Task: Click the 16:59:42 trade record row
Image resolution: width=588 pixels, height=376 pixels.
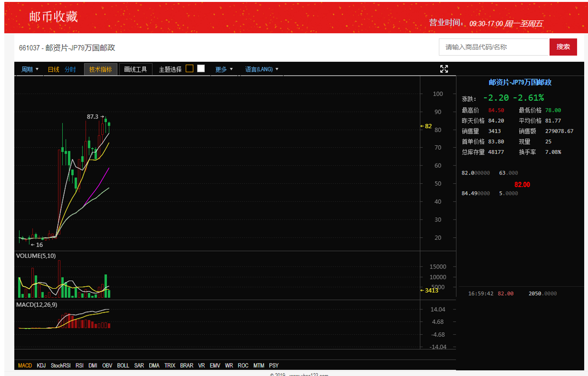Action: [x=513, y=294]
